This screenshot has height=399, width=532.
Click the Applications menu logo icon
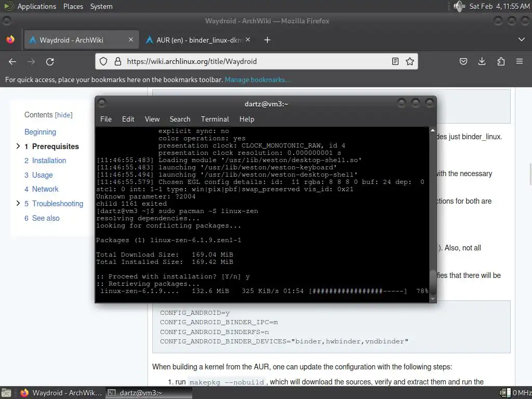click(9, 6)
